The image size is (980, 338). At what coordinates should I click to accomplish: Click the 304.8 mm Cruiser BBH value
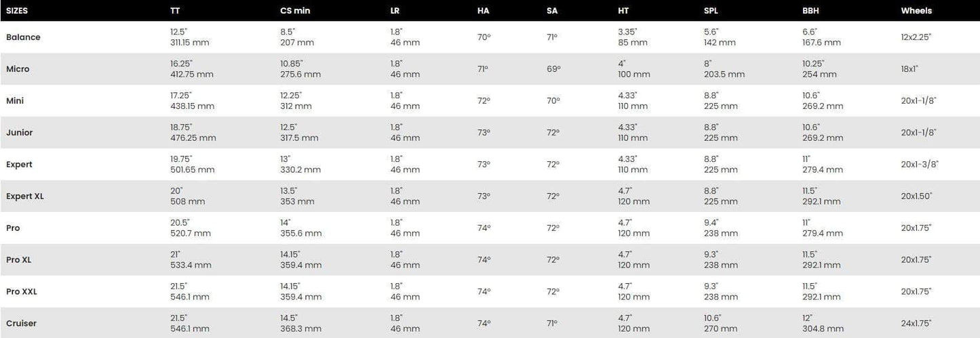pos(823,329)
